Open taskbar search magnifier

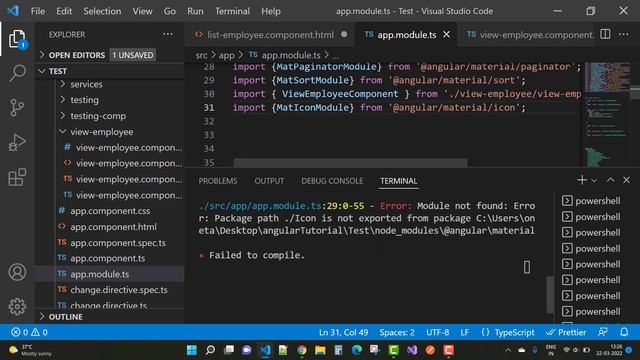(210, 350)
